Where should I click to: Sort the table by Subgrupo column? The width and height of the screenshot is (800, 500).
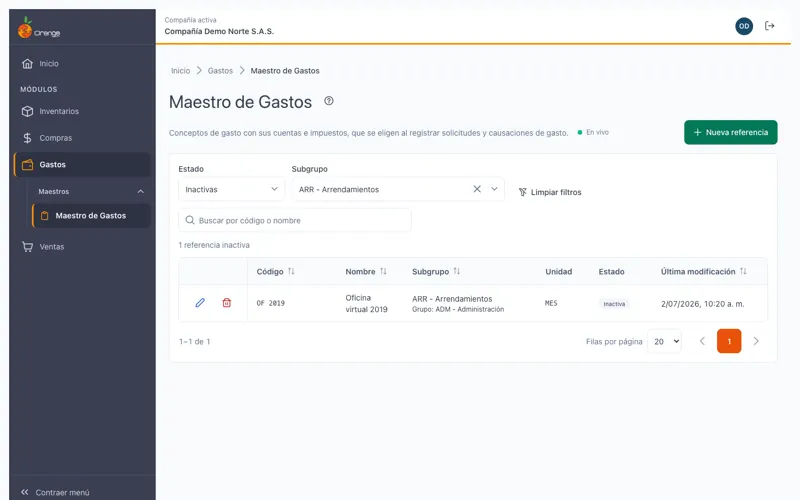(x=457, y=271)
